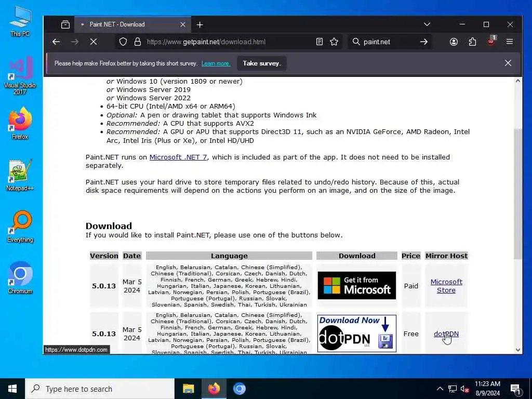Toggle reader view for this page
The width and height of the screenshot is (532, 399).
(x=320, y=42)
